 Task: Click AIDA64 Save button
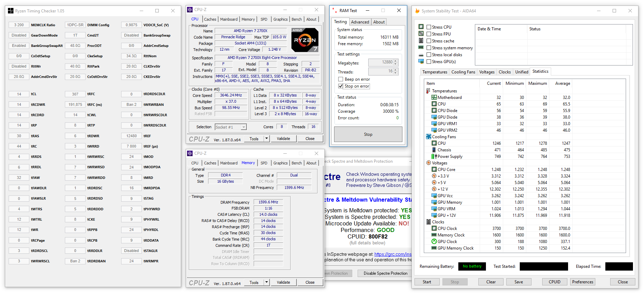click(519, 282)
